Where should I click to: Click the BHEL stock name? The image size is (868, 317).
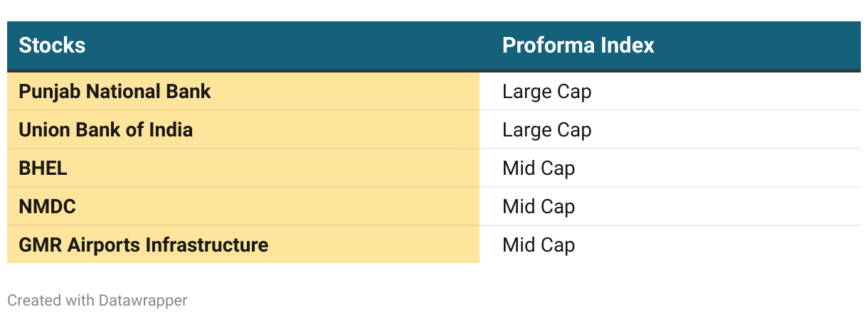[x=43, y=168]
